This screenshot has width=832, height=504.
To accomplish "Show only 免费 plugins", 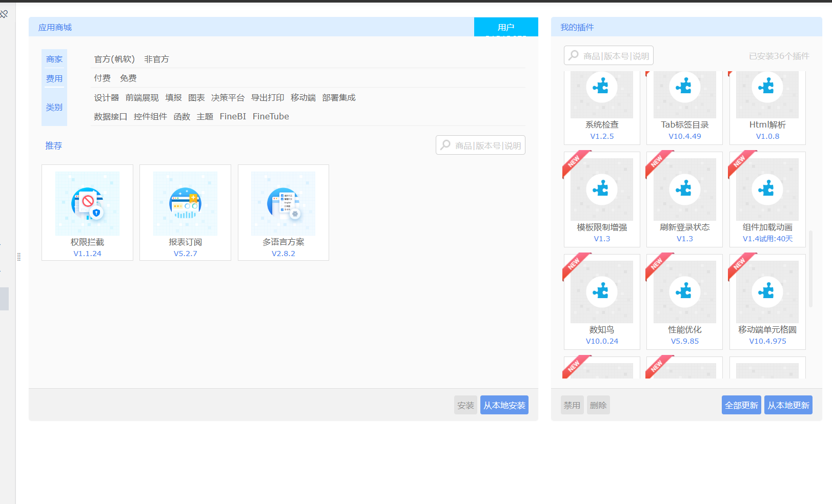I will [x=128, y=78].
